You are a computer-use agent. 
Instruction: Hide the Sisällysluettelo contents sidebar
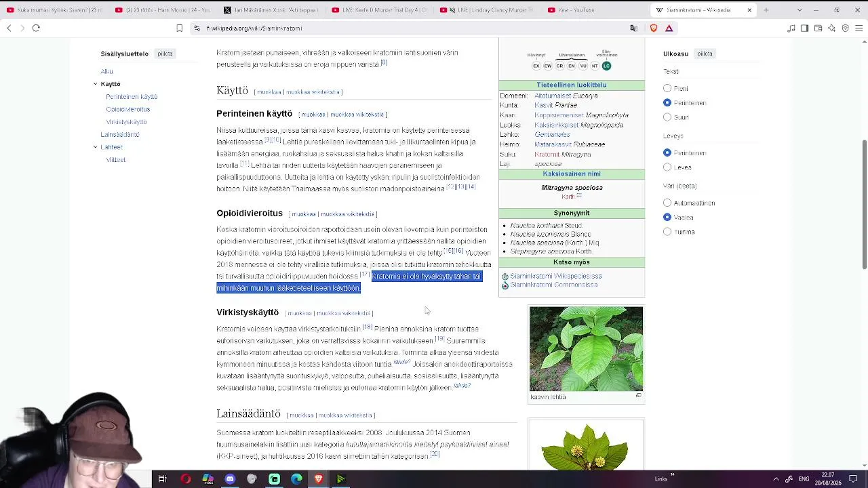point(165,54)
